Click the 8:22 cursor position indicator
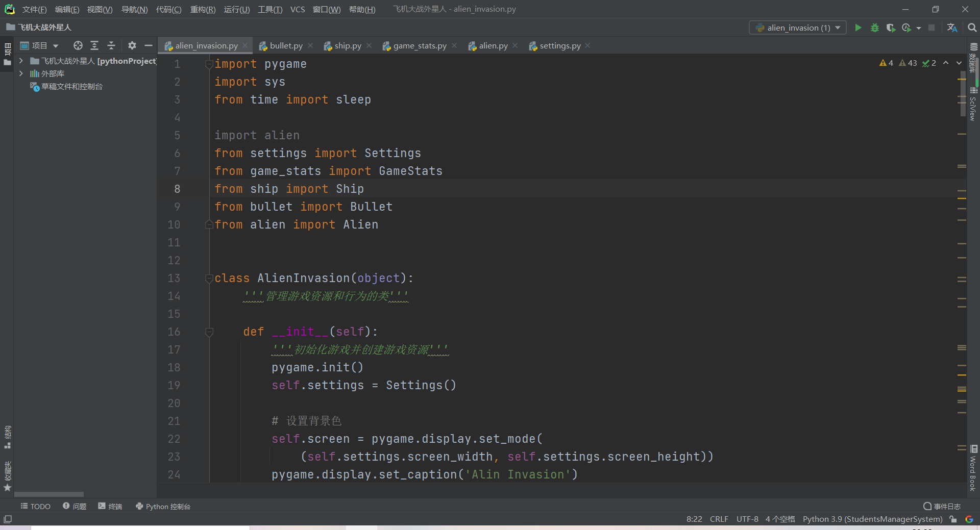 click(694, 519)
